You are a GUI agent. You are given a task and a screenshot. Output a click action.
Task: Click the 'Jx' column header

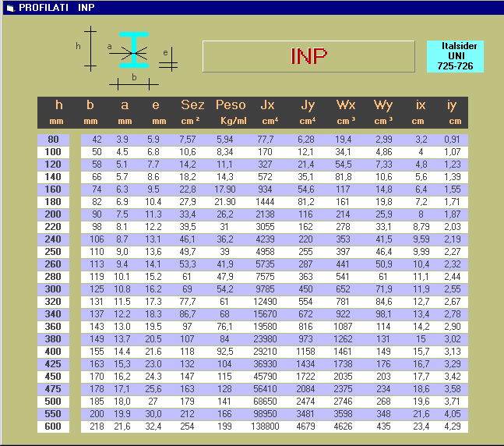267,105
